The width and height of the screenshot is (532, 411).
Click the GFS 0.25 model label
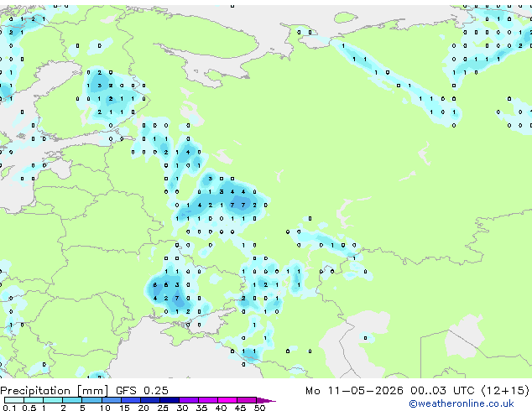point(142,391)
